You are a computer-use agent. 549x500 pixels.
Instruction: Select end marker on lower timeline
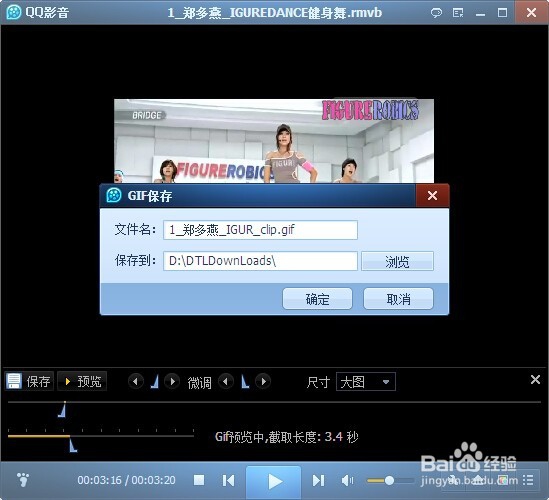tap(73, 445)
